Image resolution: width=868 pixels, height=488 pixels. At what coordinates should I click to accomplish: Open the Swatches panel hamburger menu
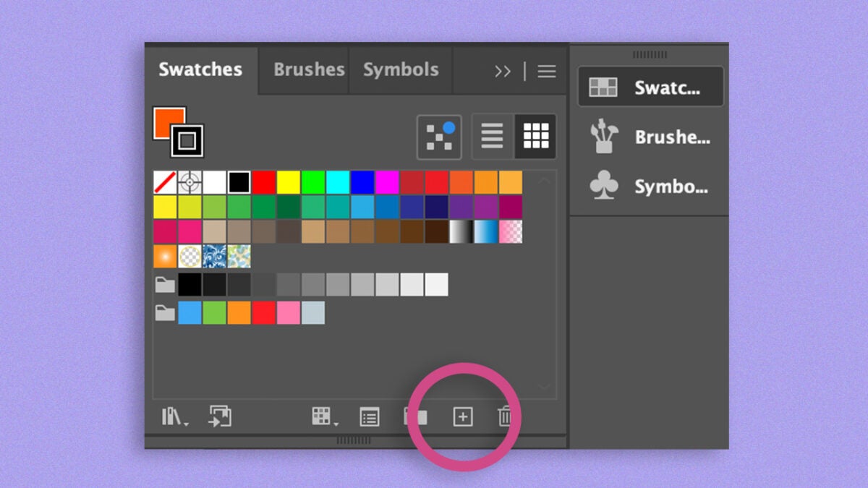(x=547, y=71)
